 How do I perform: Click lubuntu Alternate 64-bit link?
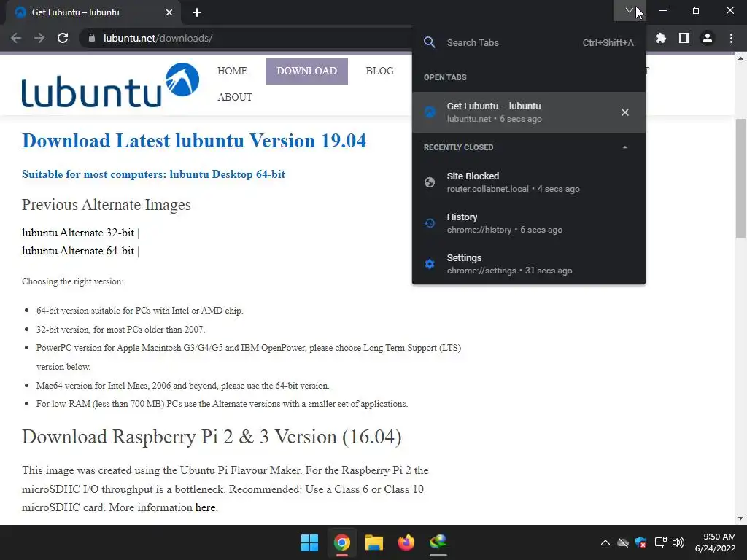tap(78, 251)
